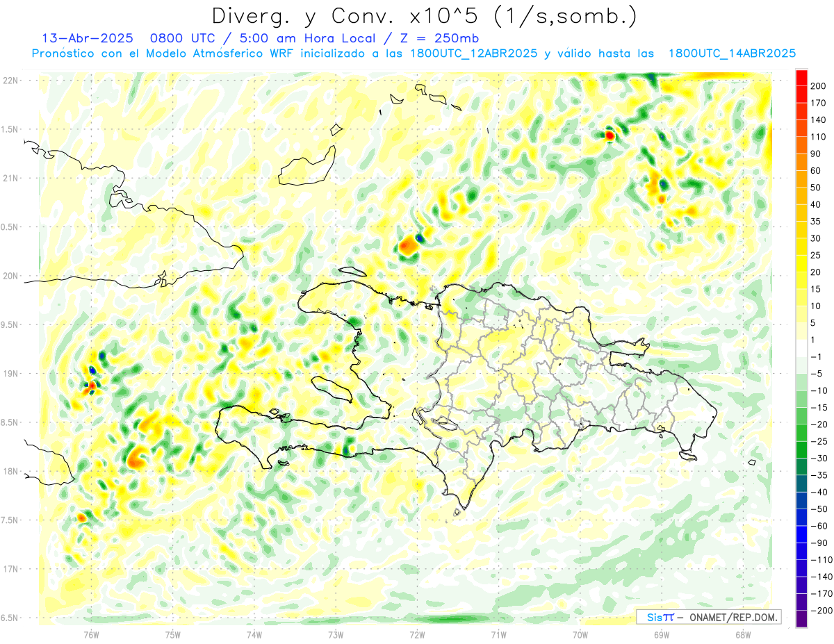Image resolution: width=834 pixels, height=644 pixels.
Task: Click the "18N" latitude label
Action: click(x=10, y=472)
